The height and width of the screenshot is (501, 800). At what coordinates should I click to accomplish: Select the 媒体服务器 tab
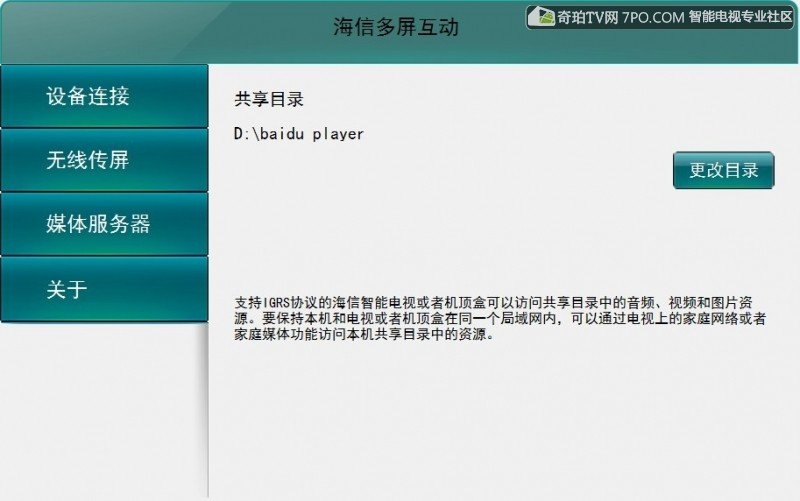tap(104, 224)
